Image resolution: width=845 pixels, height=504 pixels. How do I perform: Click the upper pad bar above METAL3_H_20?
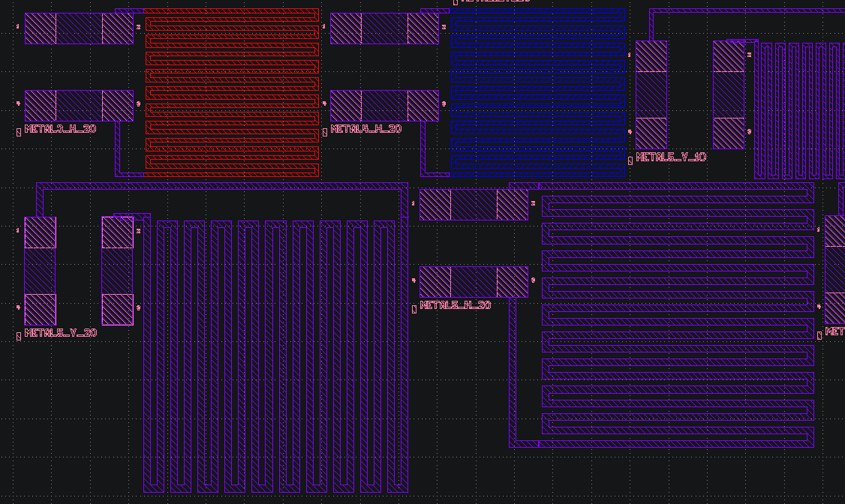coord(79,28)
